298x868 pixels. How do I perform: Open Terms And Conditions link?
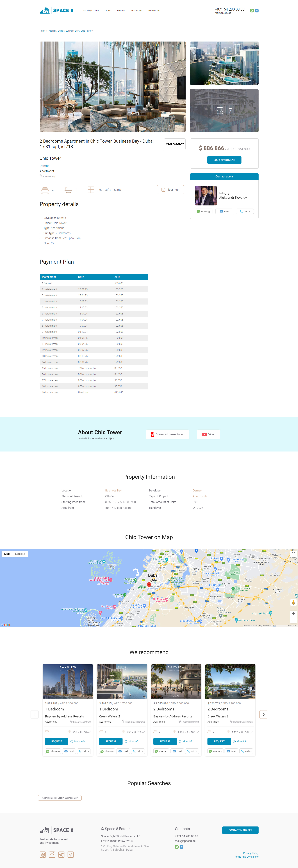pyautogui.click(x=246, y=856)
